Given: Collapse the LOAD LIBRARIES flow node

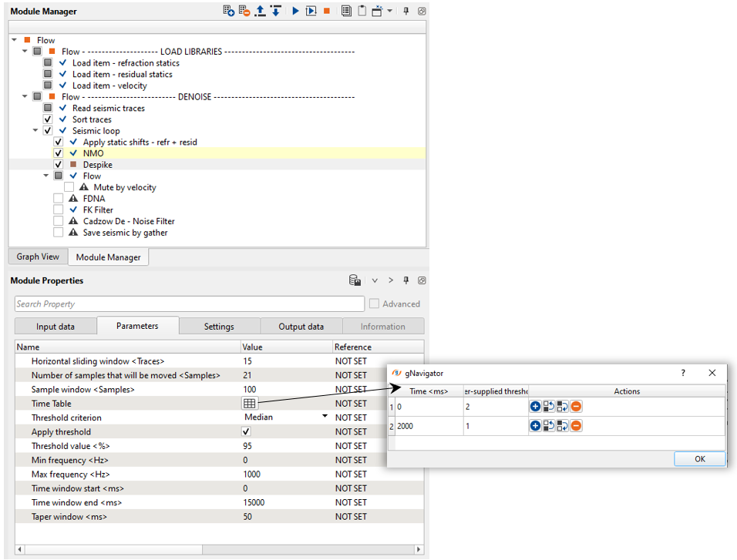Looking at the screenshot, I should [25, 52].
